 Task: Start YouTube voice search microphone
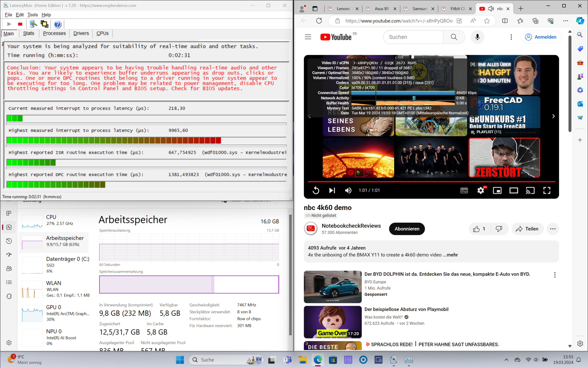point(477,37)
